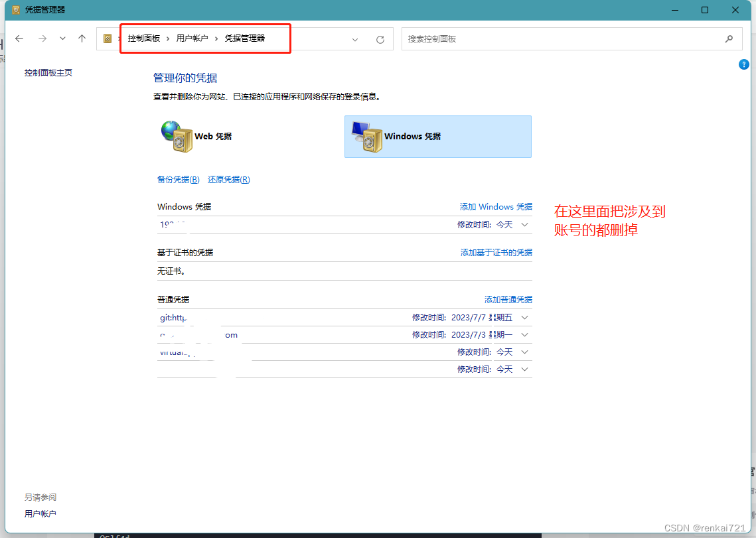Viewport: 756px width, 538px height.
Task: Expand the git:http credential entry
Action: coord(524,318)
